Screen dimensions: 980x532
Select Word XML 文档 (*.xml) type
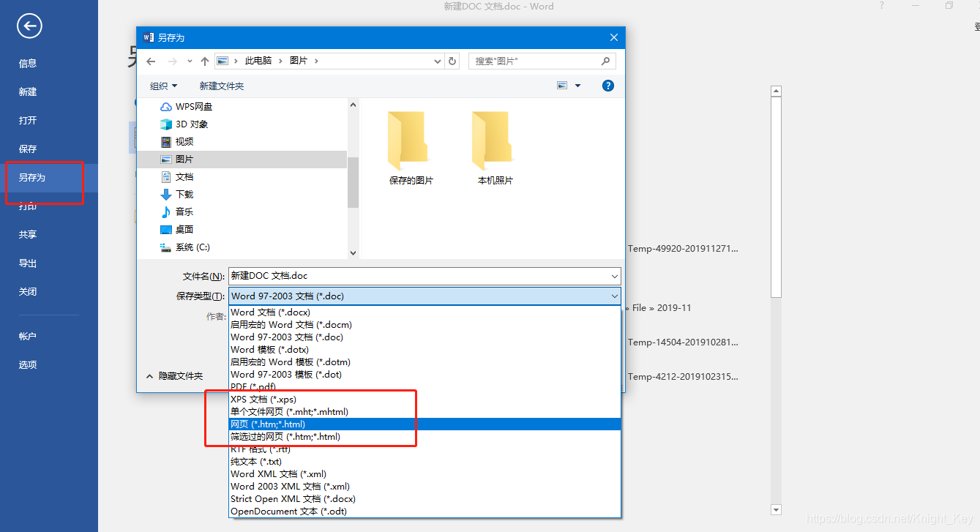(424, 474)
